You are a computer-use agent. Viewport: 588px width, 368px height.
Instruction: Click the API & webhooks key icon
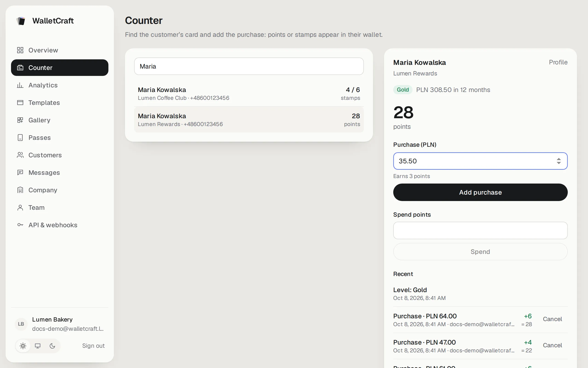click(x=20, y=225)
